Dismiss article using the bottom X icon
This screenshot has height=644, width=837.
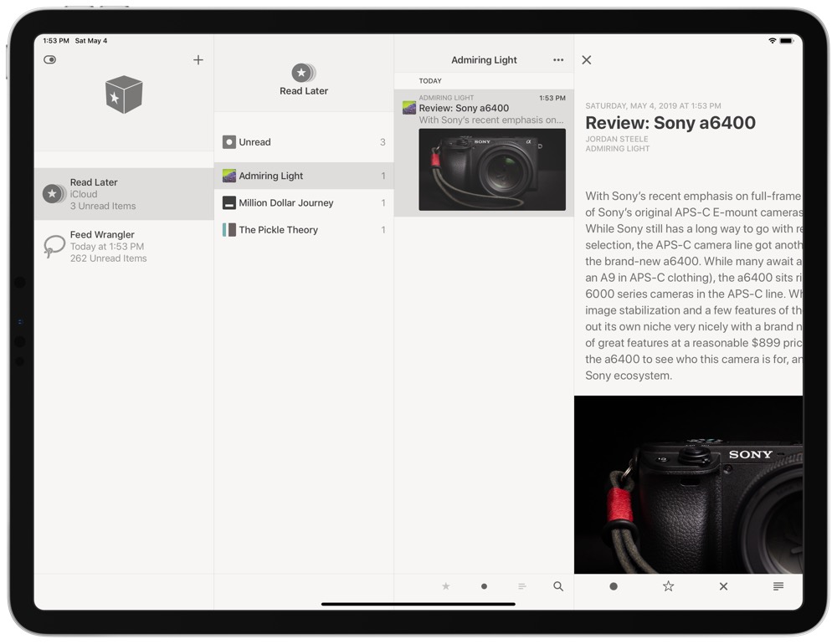723,586
